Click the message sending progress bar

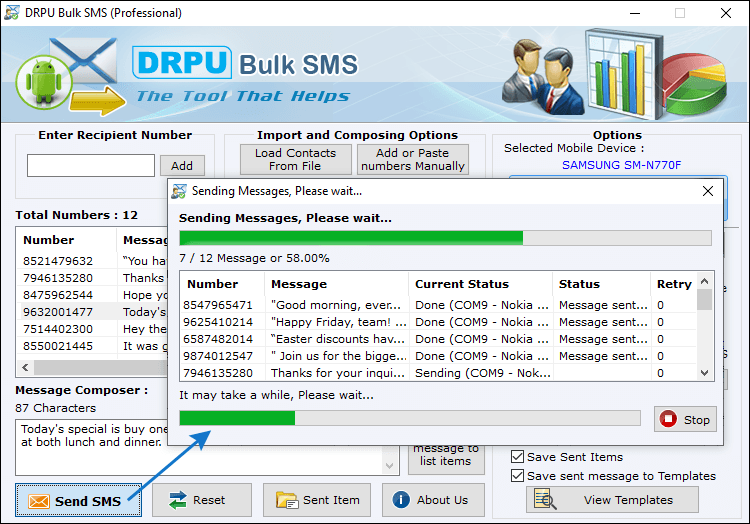click(445, 238)
